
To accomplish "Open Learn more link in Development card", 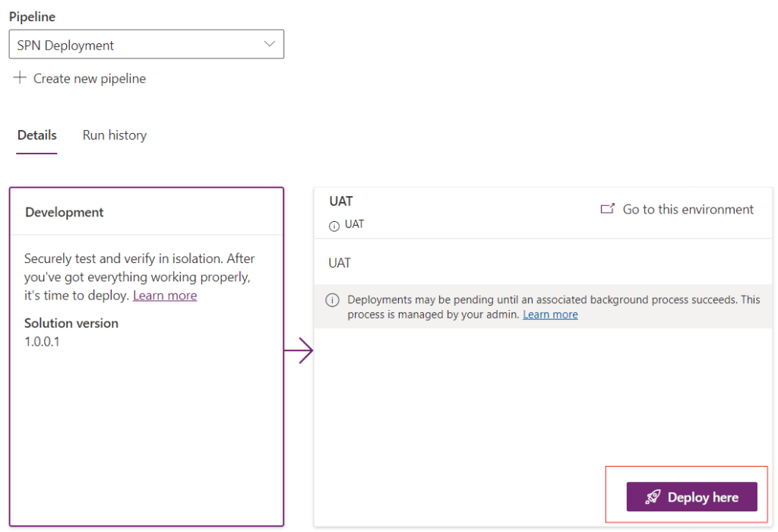I will [165, 296].
